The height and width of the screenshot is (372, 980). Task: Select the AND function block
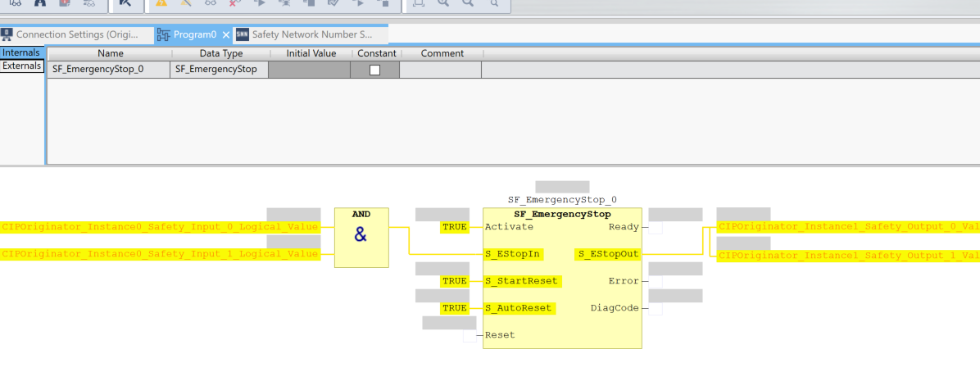tap(361, 238)
